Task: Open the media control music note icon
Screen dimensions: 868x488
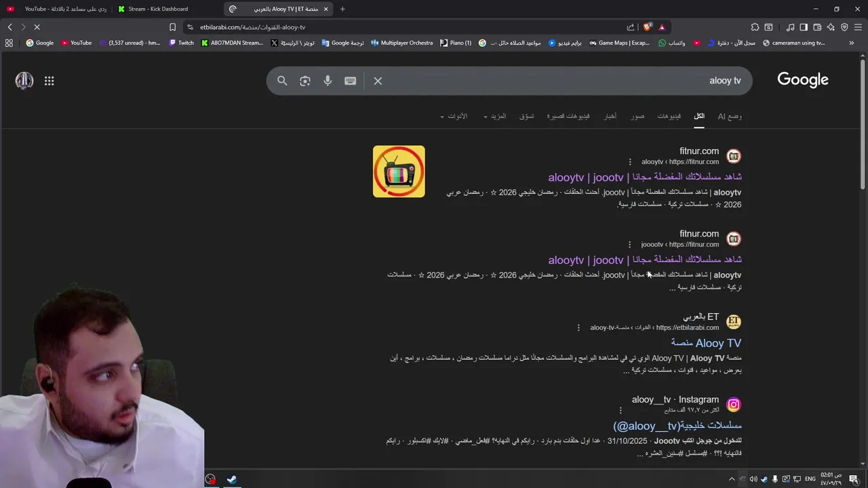Action: tap(790, 27)
